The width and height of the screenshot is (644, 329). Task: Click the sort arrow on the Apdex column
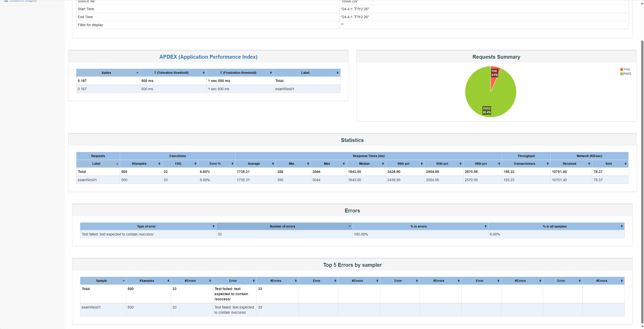point(137,73)
